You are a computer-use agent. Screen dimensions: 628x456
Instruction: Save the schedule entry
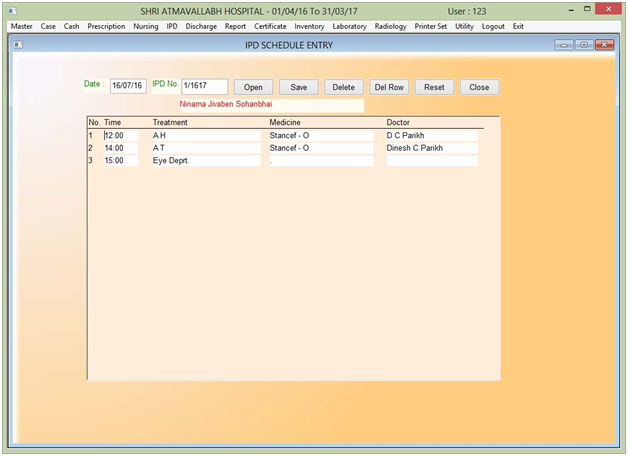coord(298,87)
